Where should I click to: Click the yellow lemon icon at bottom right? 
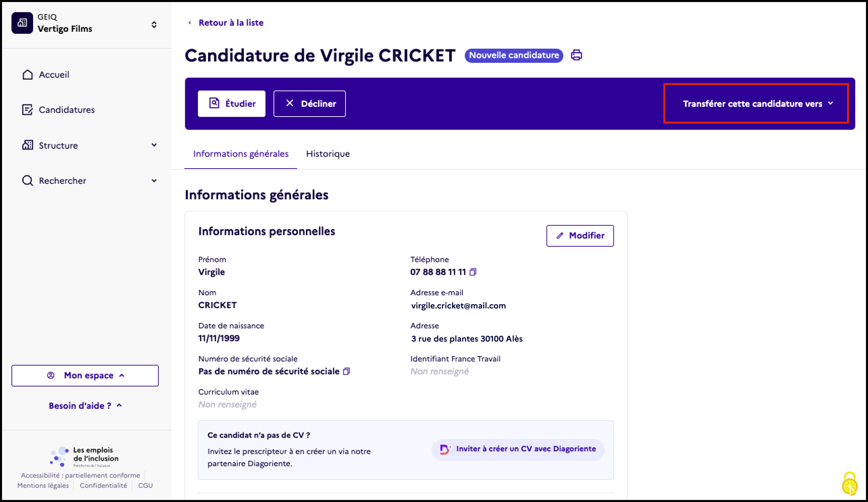849,483
